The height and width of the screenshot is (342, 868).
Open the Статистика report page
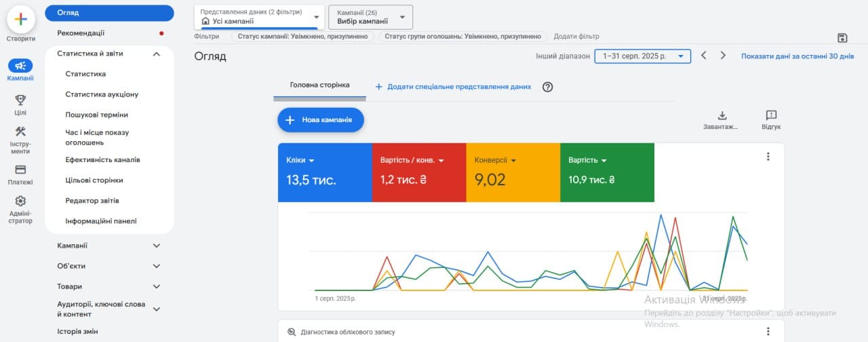(85, 74)
